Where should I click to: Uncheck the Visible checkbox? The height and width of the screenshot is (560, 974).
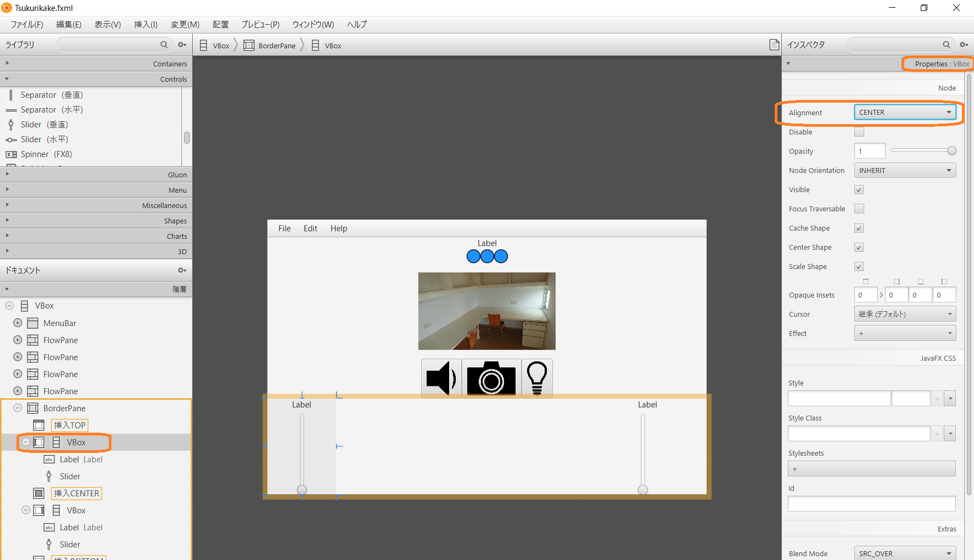click(859, 189)
